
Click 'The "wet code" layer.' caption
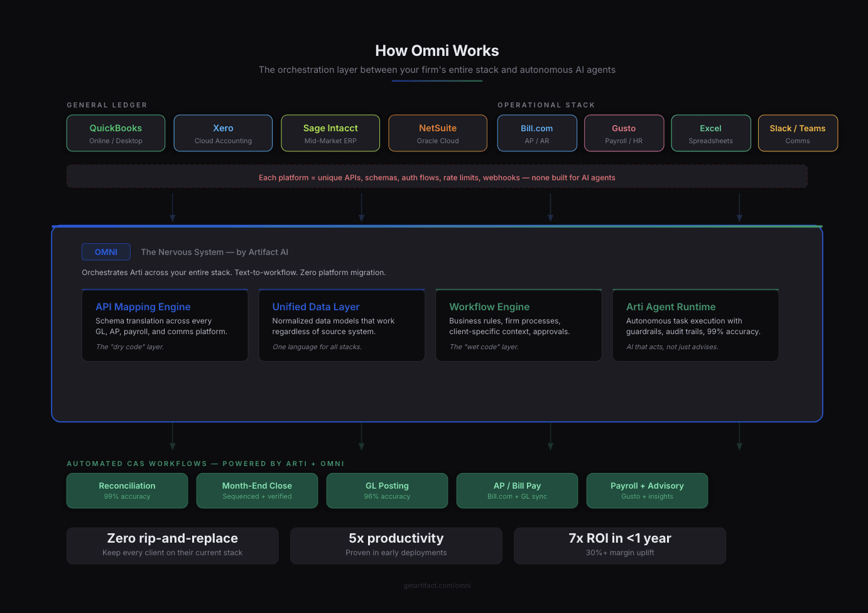click(484, 347)
